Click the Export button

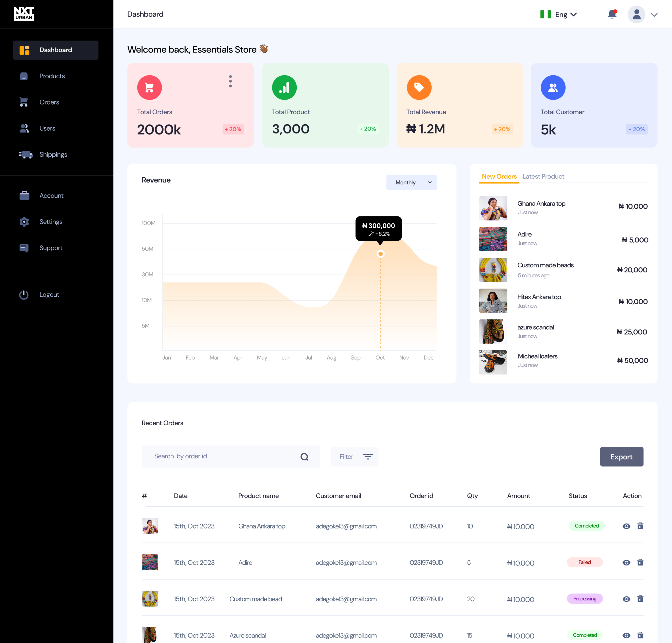pyautogui.click(x=621, y=457)
